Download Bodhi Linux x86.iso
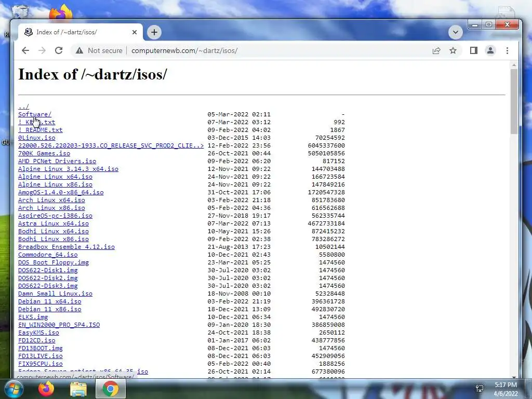The width and height of the screenshot is (532, 399). [x=54, y=239]
